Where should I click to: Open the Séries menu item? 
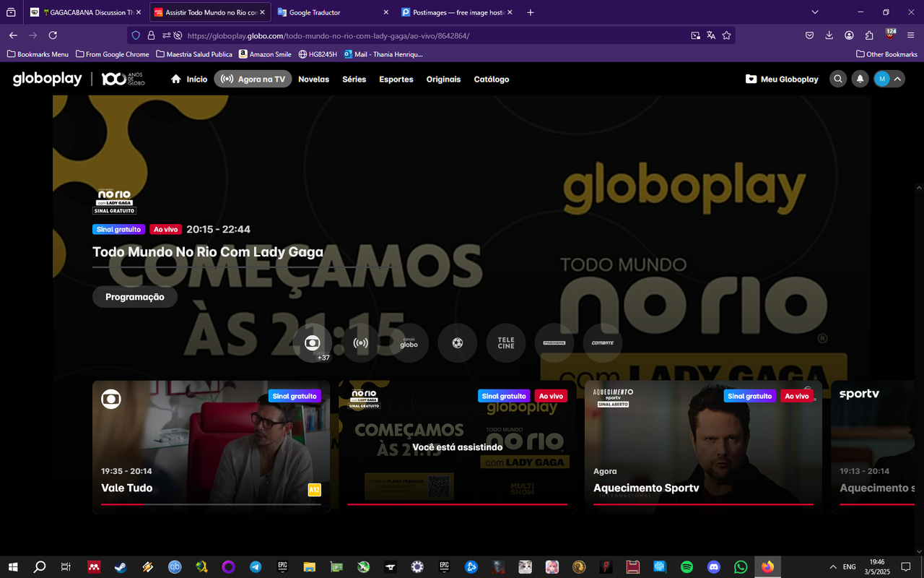[x=354, y=79]
